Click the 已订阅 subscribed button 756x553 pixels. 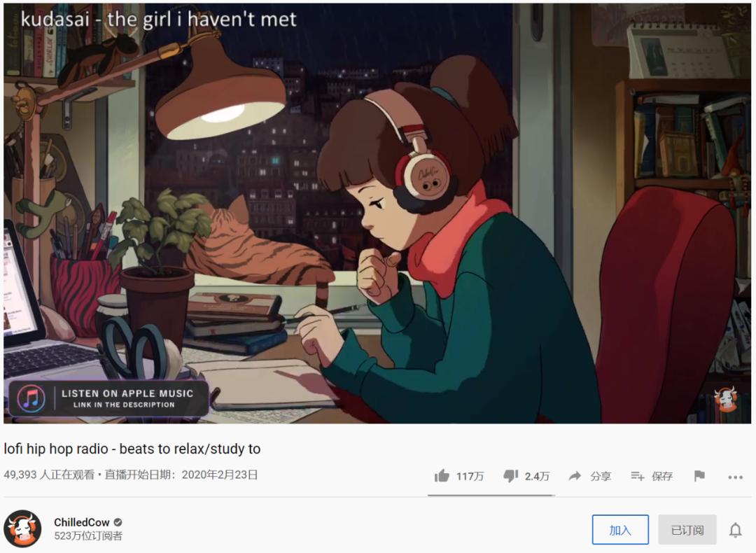(687, 530)
